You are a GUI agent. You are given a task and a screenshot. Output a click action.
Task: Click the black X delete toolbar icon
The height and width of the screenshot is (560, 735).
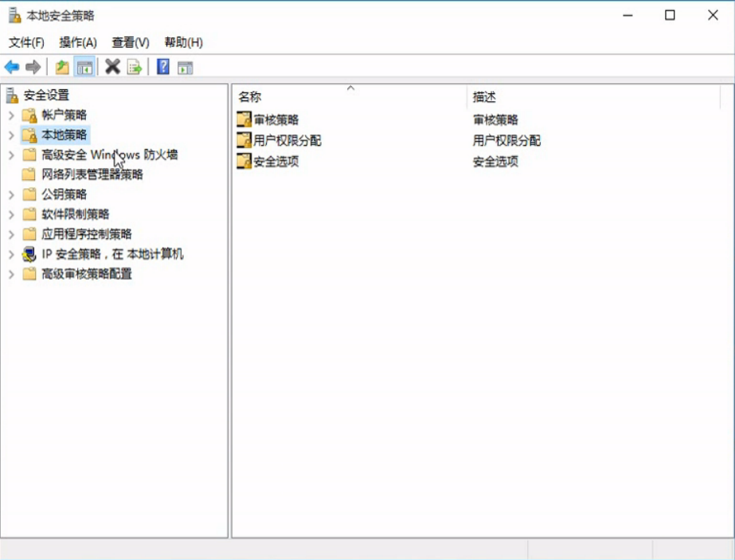(x=112, y=67)
